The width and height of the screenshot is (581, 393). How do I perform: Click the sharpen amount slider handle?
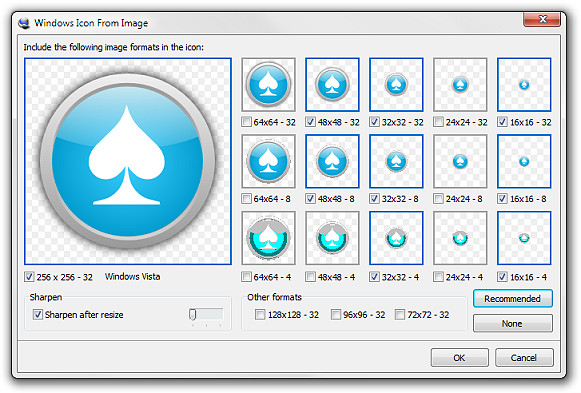(192, 314)
